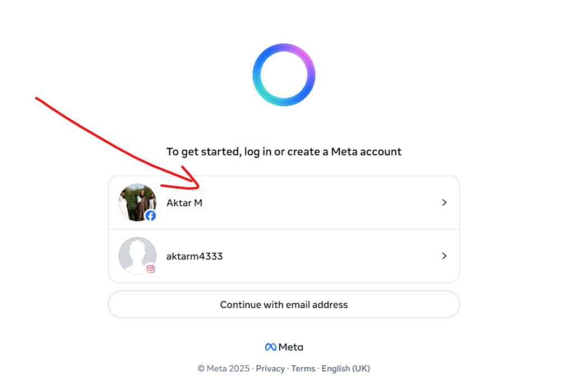Click the grey default avatar for aktarm4333
577x392 pixels.
(x=136, y=255)
